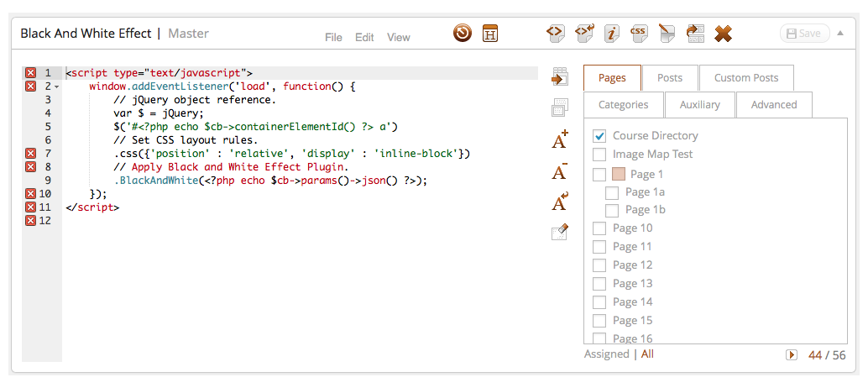Screen dimensions: 868x388
Task: Check the Page 12 checkbox
Action: click(x=599, y=265)
